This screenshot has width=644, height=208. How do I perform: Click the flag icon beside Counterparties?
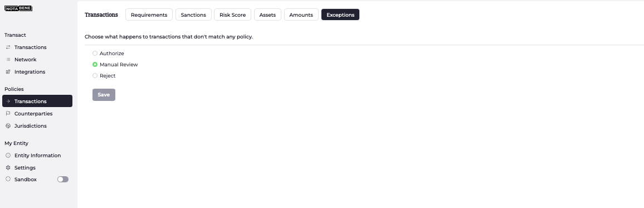pos(8,113)
